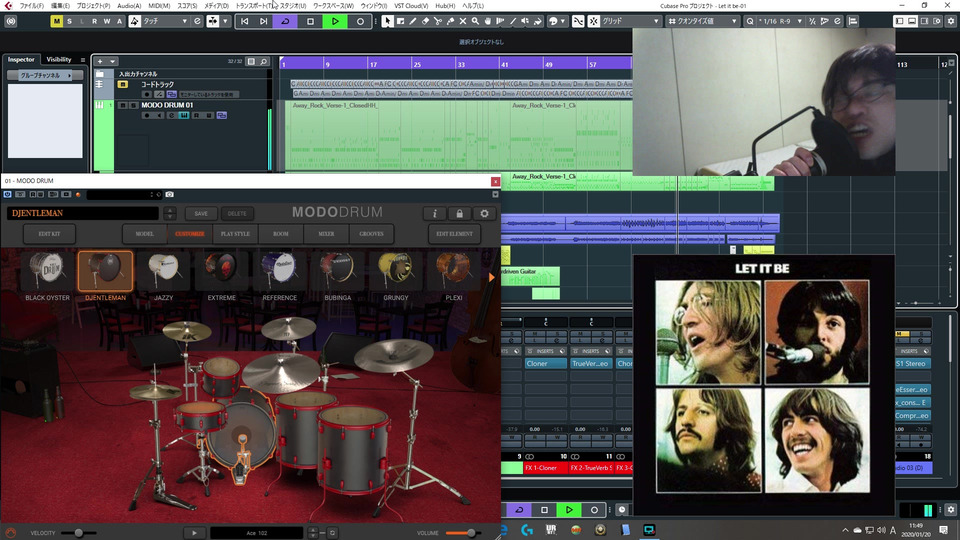Click the DELETE preset button
The height and width of the screenshot is (540, 960).
coord(237,213)
